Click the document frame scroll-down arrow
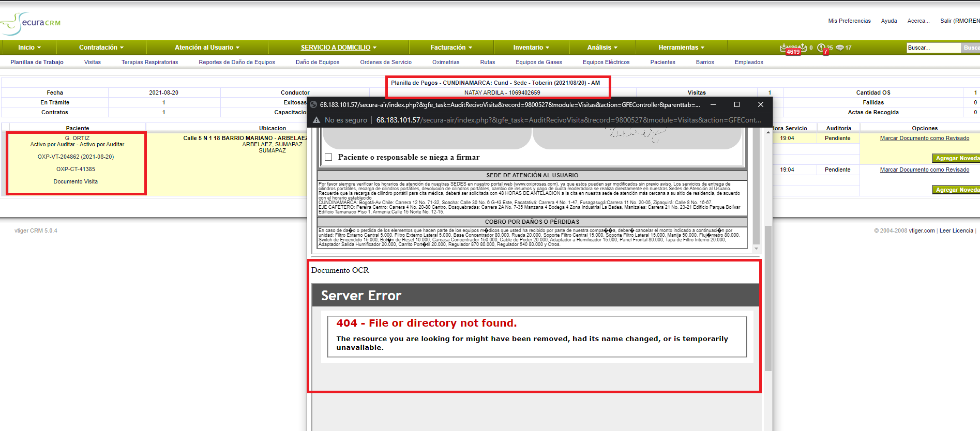This screenshot has width=980, height=431. coord(757,249)
